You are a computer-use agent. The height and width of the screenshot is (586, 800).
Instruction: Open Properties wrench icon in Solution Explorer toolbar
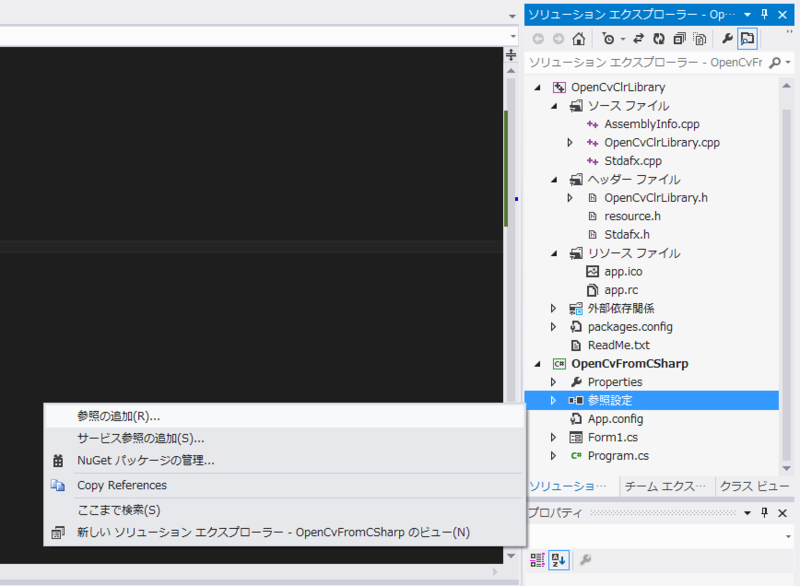728,38
